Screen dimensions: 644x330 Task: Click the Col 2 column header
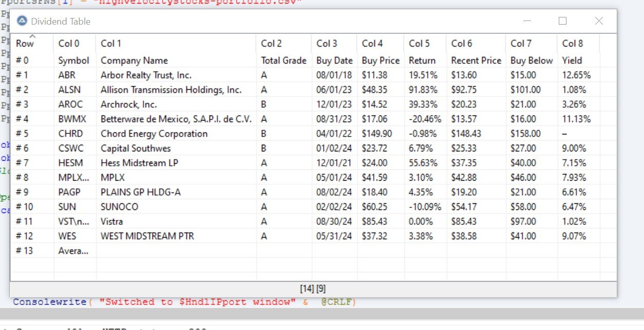pos(283,43)
